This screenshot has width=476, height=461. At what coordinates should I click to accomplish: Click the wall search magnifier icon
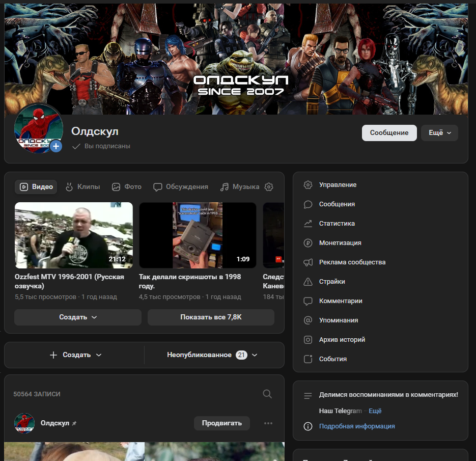[267, 394]
